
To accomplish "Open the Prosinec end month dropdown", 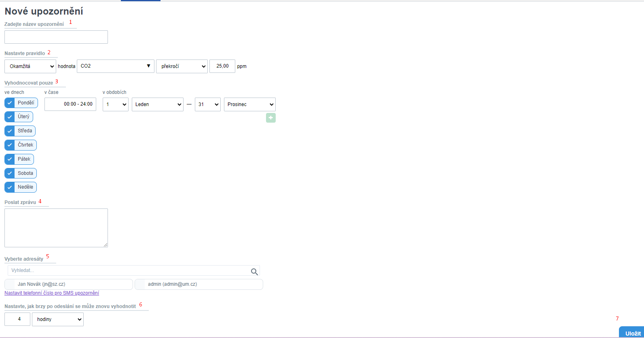I will pos(249,104).
